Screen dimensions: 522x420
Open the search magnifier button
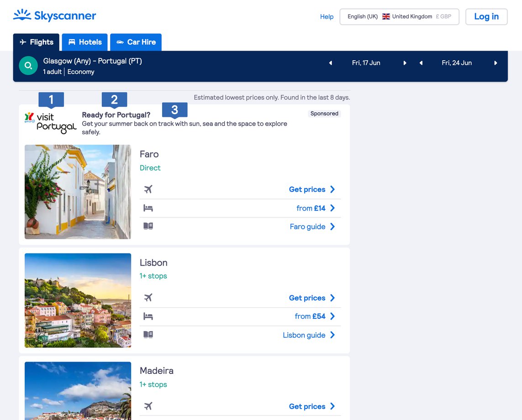click(28, 66)
